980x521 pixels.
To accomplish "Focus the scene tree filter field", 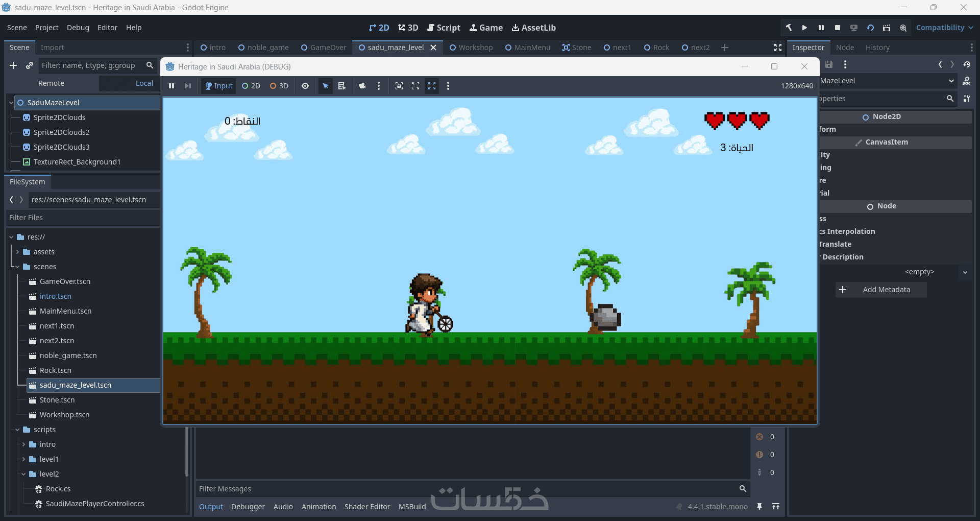I will [x=97, y=65].
